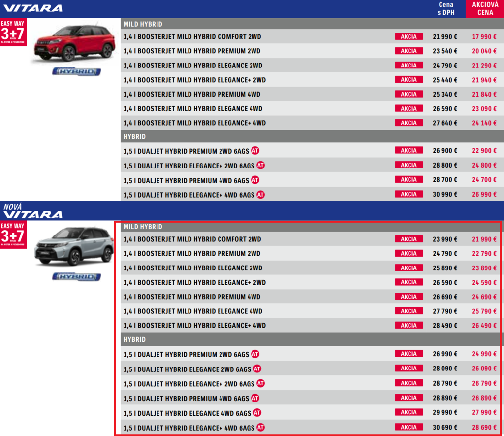The height and width of the screenshot is (436, 504).
Task: Click AT badge beside Hybrid Elegance 2WD 6AGS
Action: click(x=257, y=369)
